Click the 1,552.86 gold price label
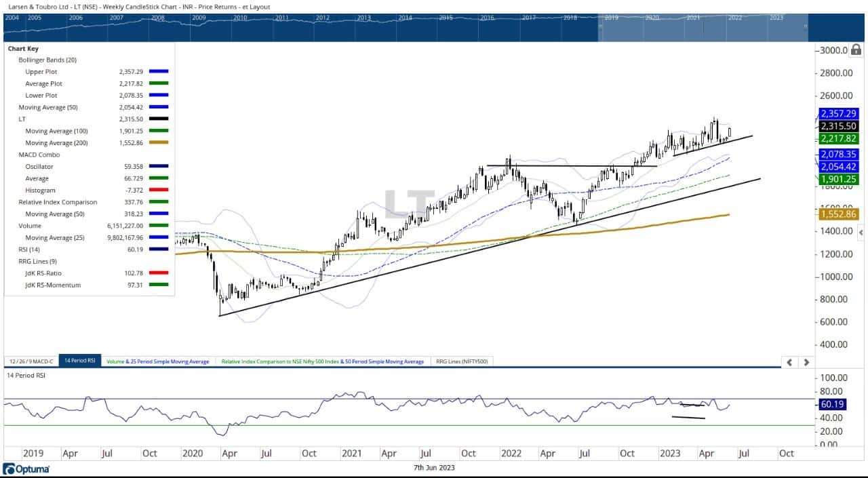Image resolution: width=868 pixels, height=478 pixels. (839, 214)
